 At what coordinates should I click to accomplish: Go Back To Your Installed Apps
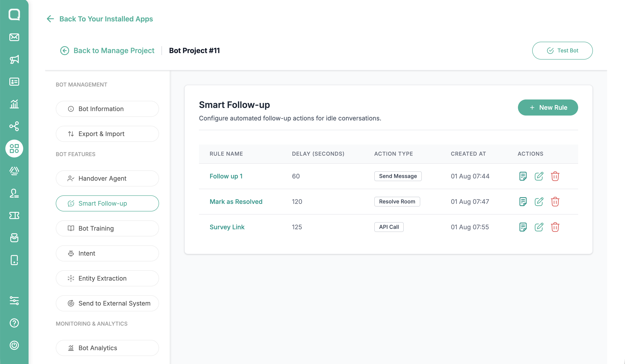(100, 19)
